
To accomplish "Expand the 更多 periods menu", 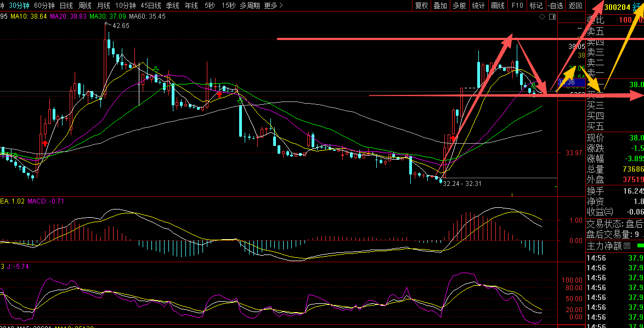I will [x=274, y=5].
